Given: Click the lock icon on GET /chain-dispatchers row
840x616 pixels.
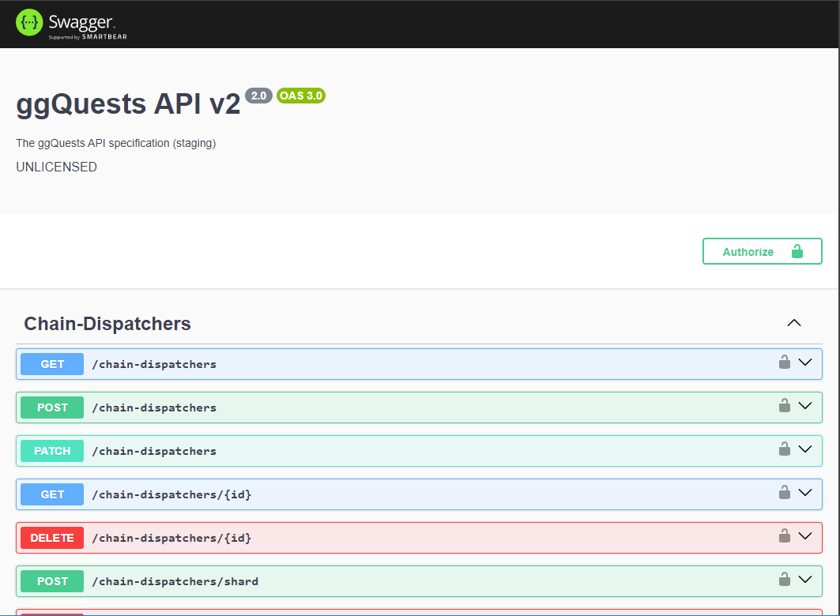Looking at the screenshot, I should coord(784,362).
